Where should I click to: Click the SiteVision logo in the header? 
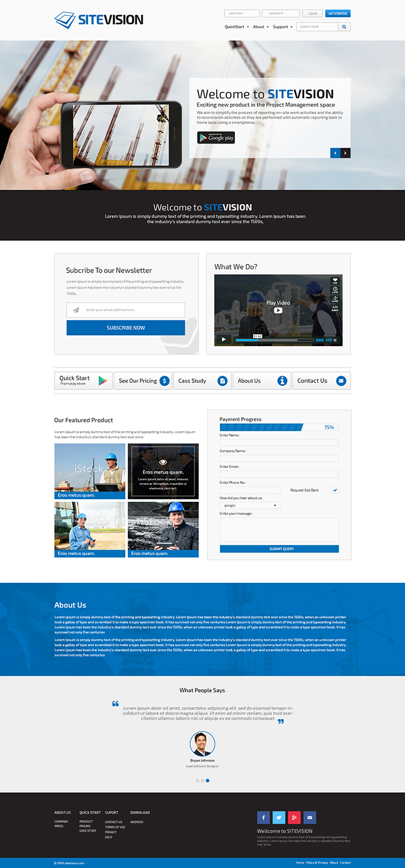click(99, 20)
